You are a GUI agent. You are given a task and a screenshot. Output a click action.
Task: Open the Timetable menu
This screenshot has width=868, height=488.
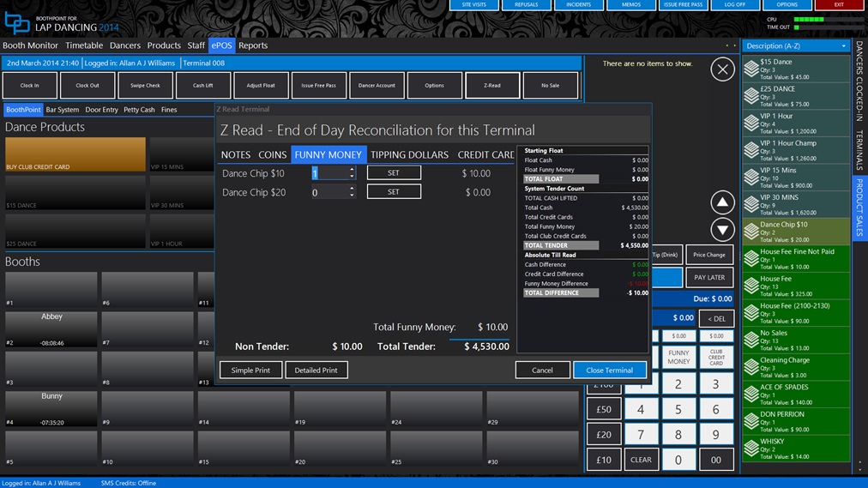84,45
